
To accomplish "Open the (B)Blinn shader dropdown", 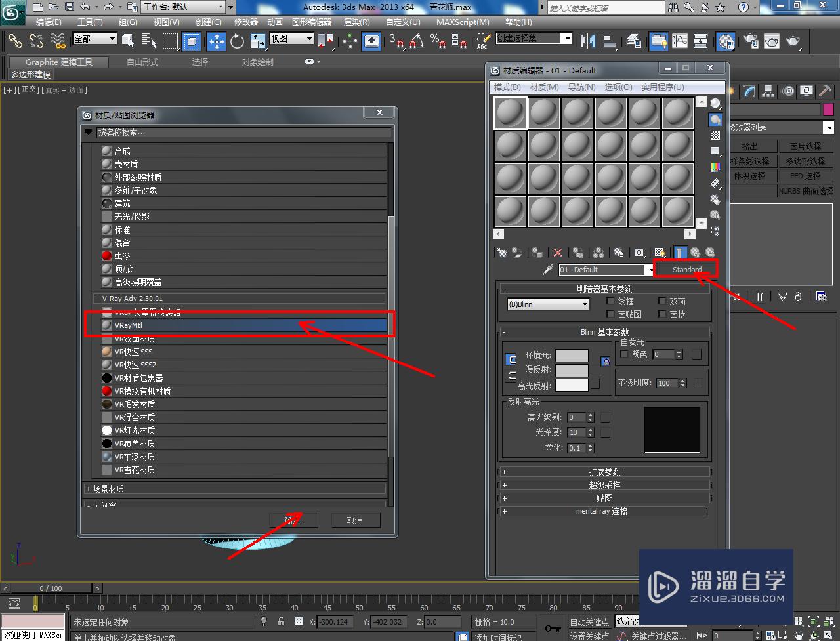I will [x=549, y=304].
